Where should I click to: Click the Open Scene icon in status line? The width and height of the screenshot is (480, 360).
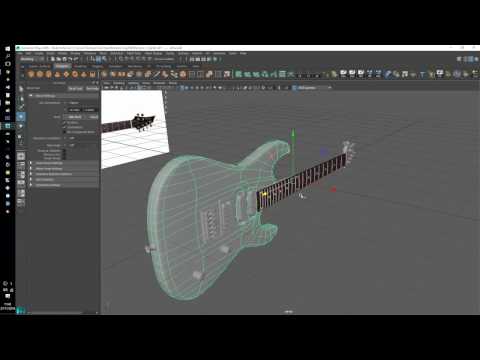click(58, 59)
